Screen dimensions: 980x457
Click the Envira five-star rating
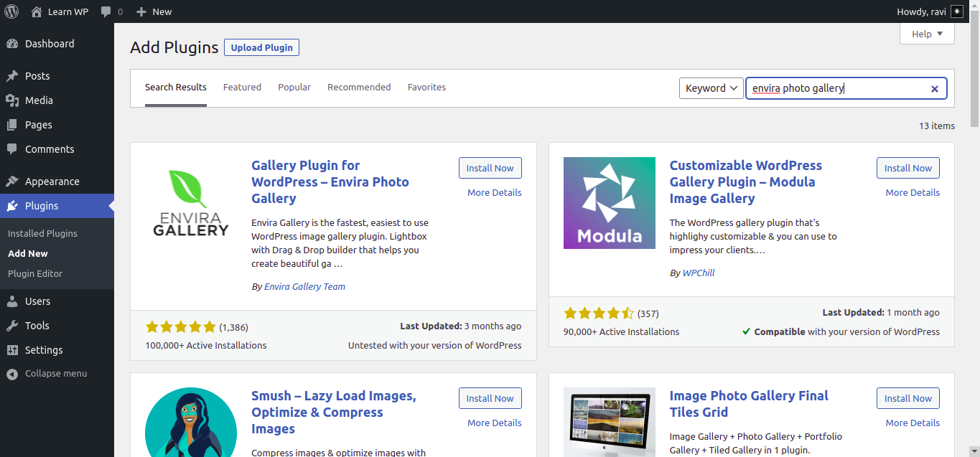181,327
